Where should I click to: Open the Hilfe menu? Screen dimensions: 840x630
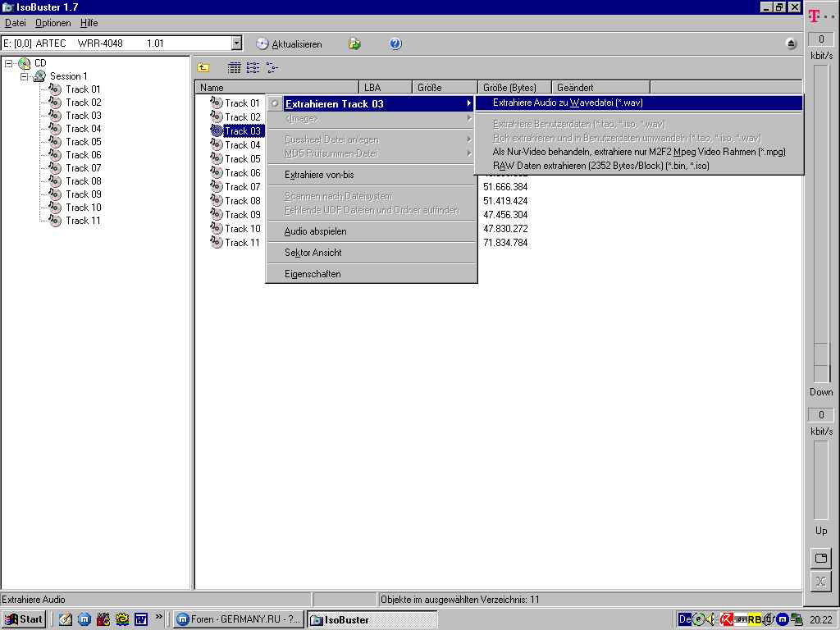pos(89,23)
